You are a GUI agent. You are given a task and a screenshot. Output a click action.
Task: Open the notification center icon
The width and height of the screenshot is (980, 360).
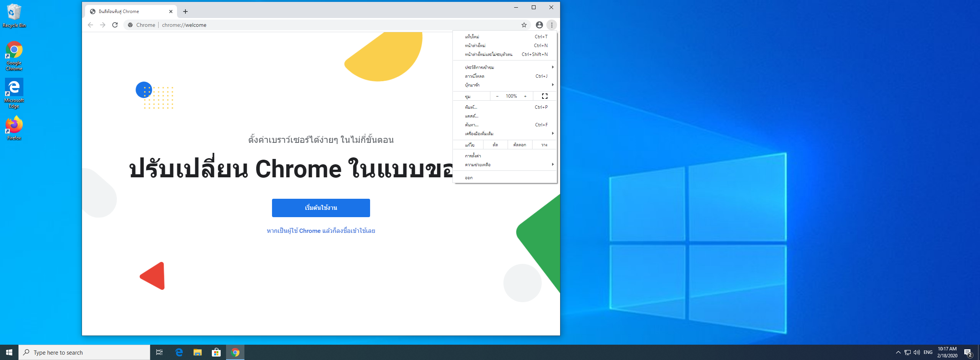coord(968,352)
